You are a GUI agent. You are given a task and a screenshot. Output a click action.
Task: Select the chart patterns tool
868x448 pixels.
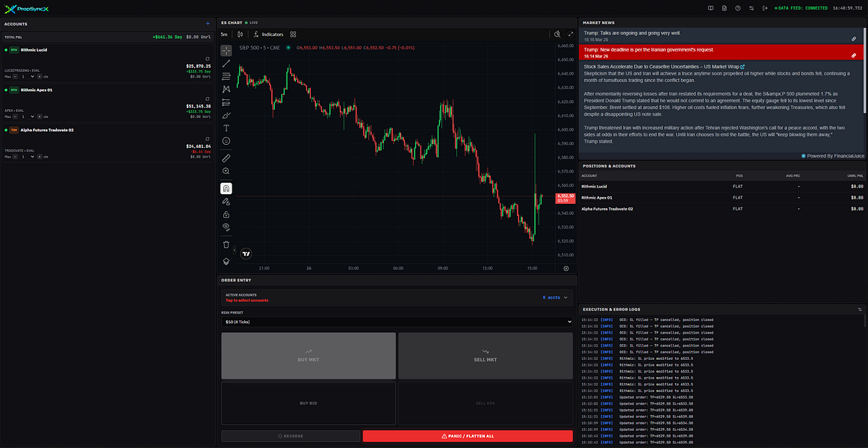pos(226,89)
